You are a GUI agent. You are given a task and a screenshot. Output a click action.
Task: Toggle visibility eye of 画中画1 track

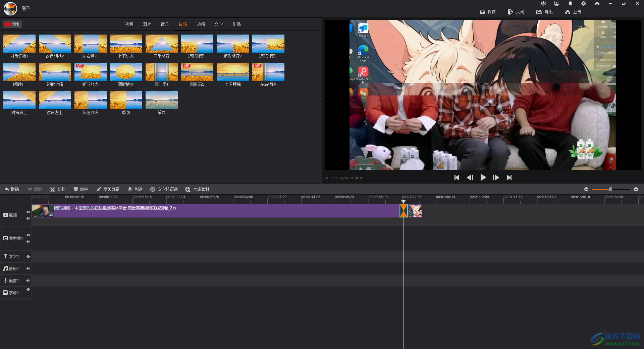(x=28, y=235)
